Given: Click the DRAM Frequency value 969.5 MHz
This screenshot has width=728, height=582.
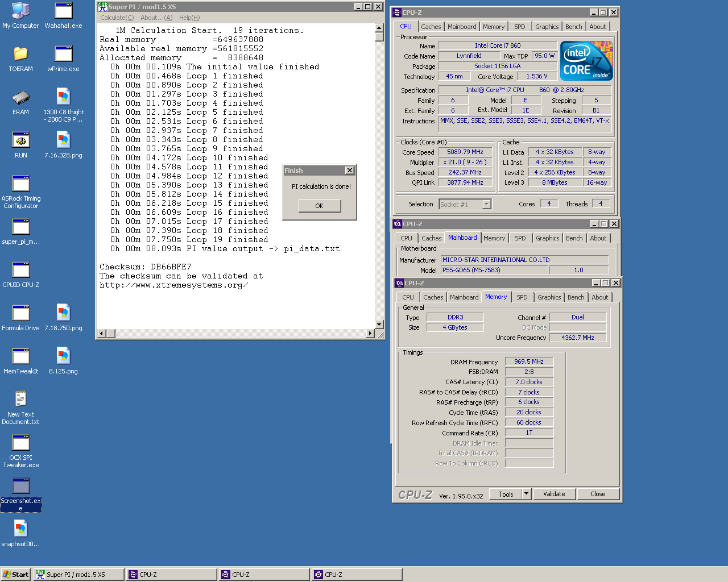Looking at the screenshot, I should (529, 361).
